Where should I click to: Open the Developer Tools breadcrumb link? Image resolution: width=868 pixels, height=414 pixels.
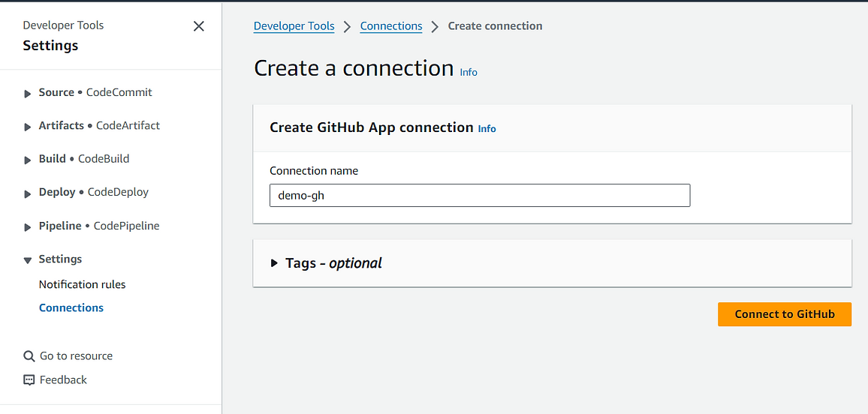[x=294, y=26]
